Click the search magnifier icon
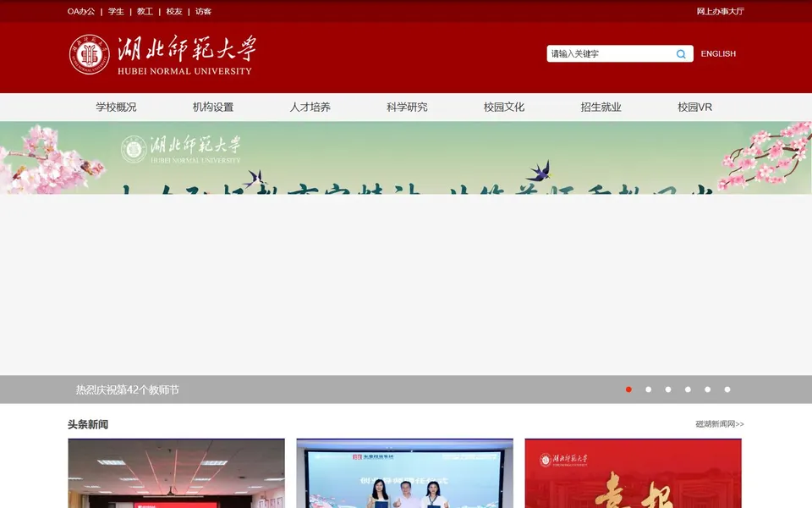 coord(681,54)
